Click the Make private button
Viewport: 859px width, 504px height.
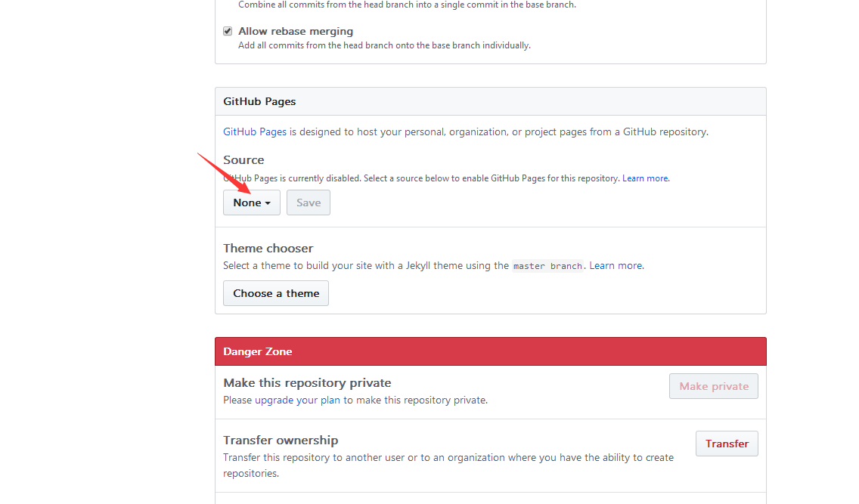pyautogui.click(x=713, y=386)
